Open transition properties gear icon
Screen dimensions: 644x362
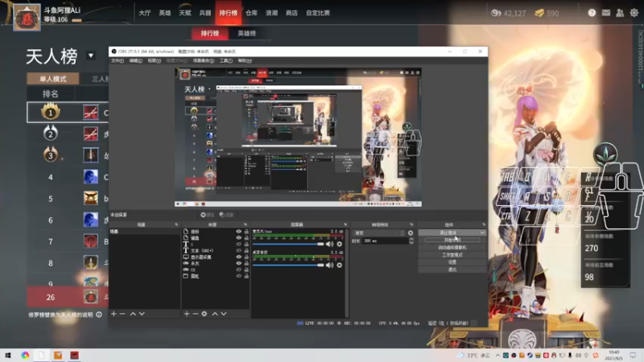(x=411, y=232)
